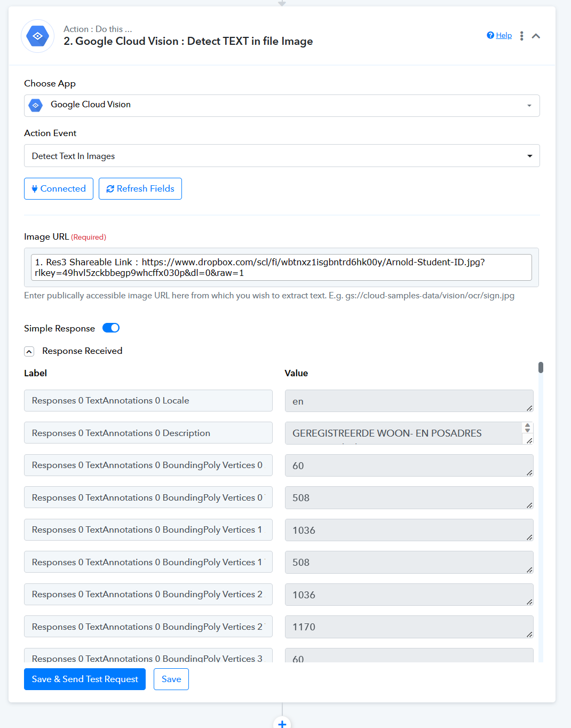Collapse the Response Received section
571x728 pixels.
pos(29,351)
